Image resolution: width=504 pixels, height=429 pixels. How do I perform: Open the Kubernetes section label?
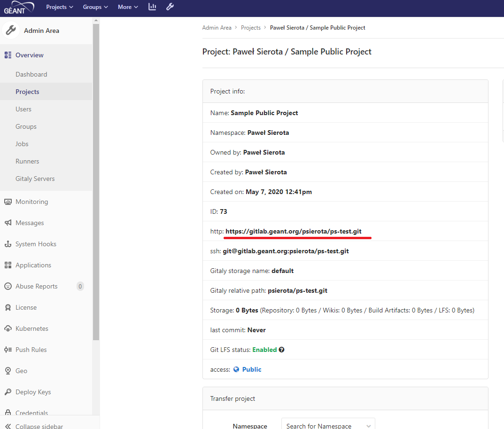(32, 328)
